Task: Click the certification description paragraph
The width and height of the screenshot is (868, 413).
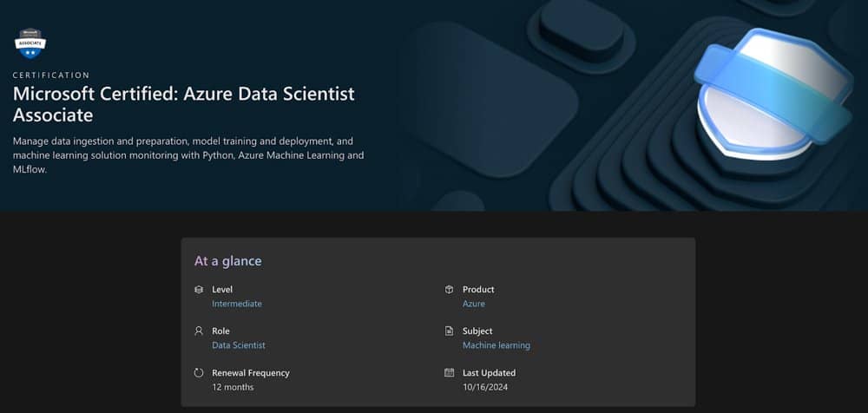Action: point(188,155)
